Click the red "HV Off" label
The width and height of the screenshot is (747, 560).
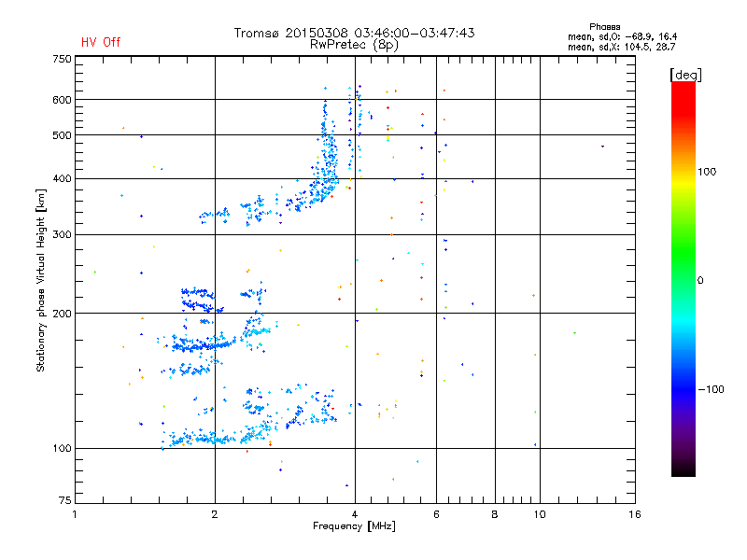pyautogui.click(x=101, y=42)
